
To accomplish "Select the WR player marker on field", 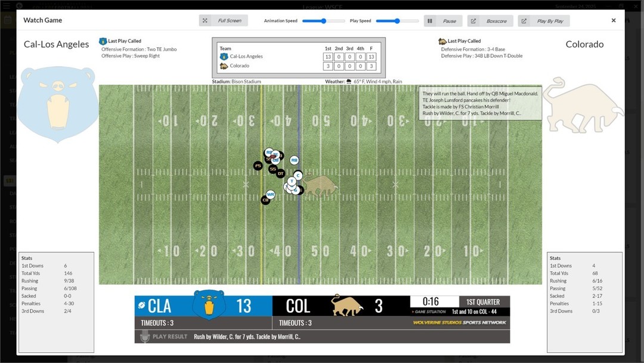I will tap(270, 194).
